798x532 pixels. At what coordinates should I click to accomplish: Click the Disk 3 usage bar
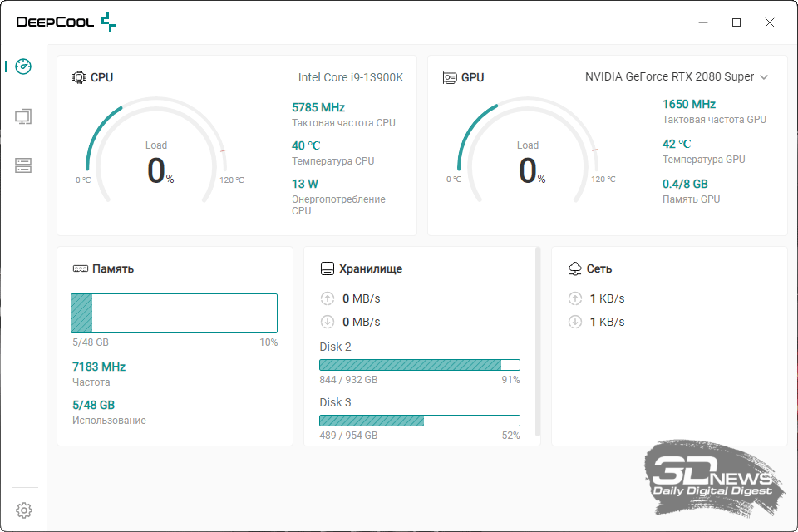tap(420, 421)
